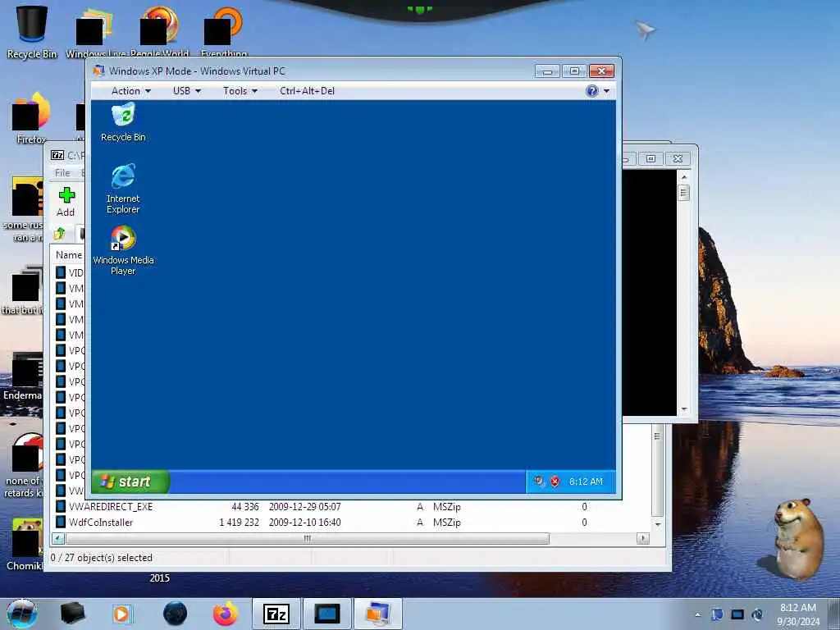Open Firefox from the taskbar
The width and height of the screenshot is (840, 630).
226,614
